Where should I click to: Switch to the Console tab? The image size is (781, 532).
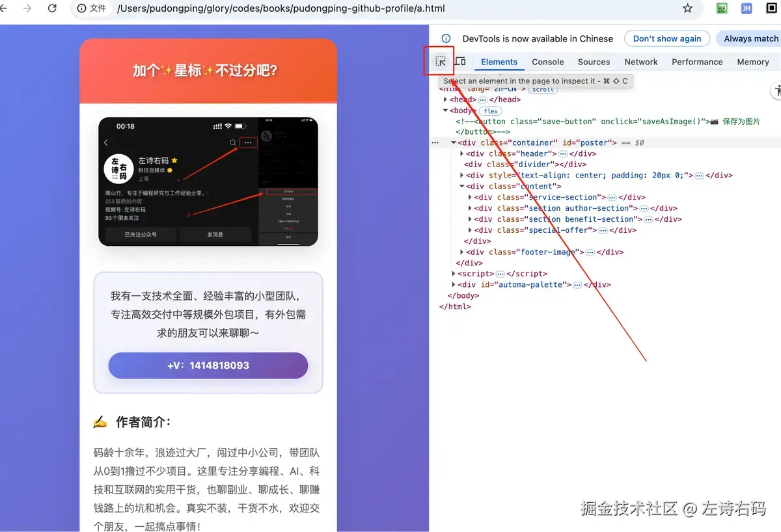pyautogui.click(x=547, y=62)
